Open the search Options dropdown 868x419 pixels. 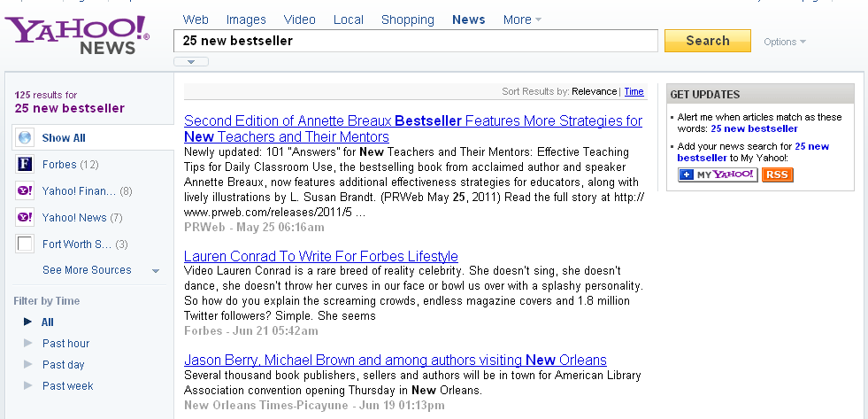(x=785, y=42)
